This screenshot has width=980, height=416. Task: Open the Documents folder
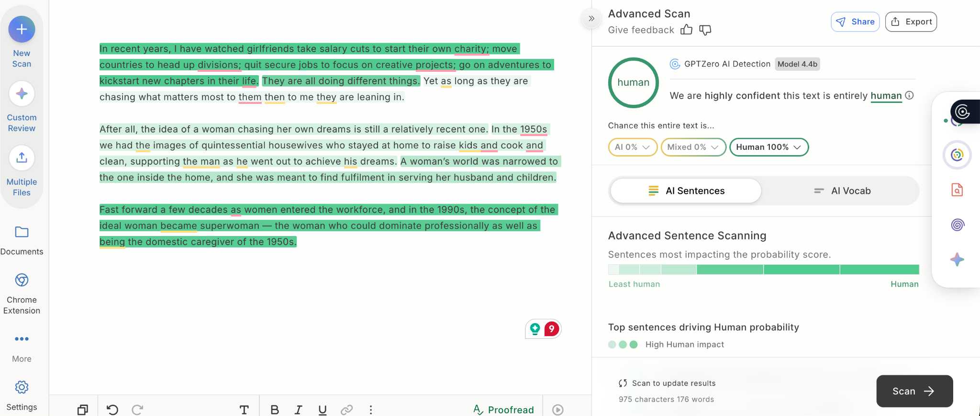coord(22,232)
